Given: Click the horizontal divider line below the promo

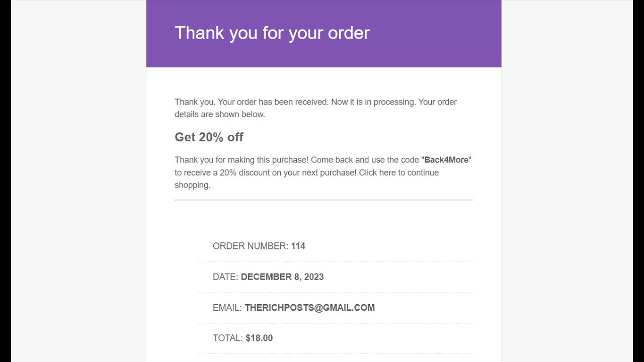Looking at the screenshot, I should click(x=324, y=200).
